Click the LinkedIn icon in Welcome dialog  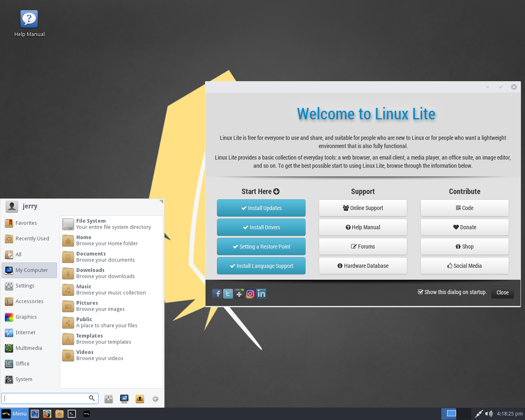(261, 293)
